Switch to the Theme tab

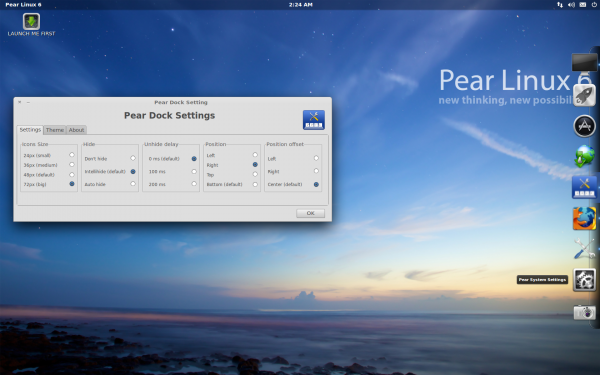[x=55, y=130]
